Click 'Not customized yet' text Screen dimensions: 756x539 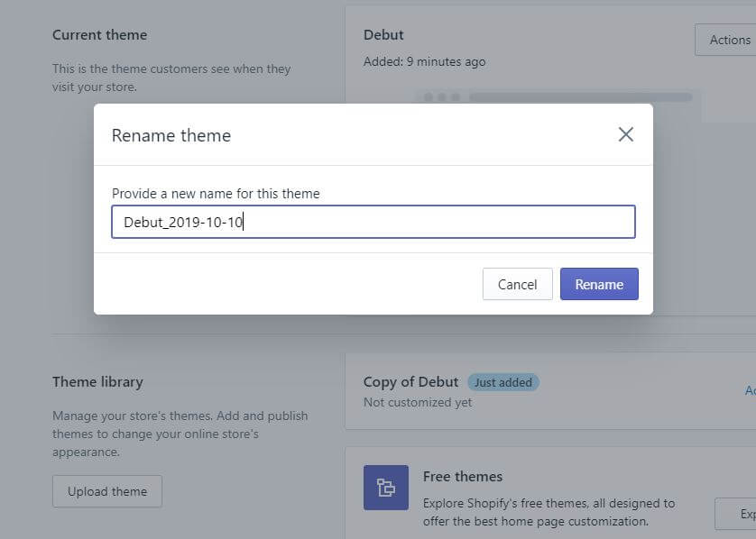[x=418, y=402]
